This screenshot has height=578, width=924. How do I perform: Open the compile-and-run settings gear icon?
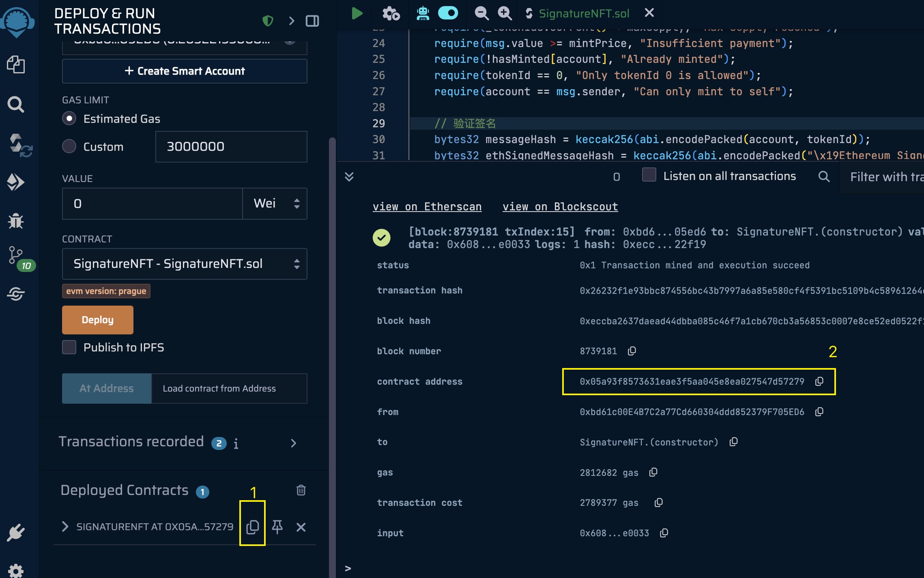pyautogui.click(x=391, y=13)
